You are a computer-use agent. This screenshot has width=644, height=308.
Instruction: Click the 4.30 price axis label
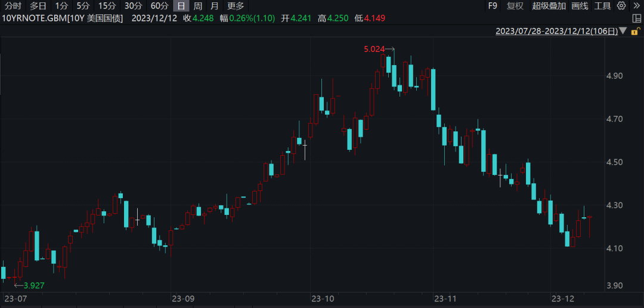pos(616,205)
